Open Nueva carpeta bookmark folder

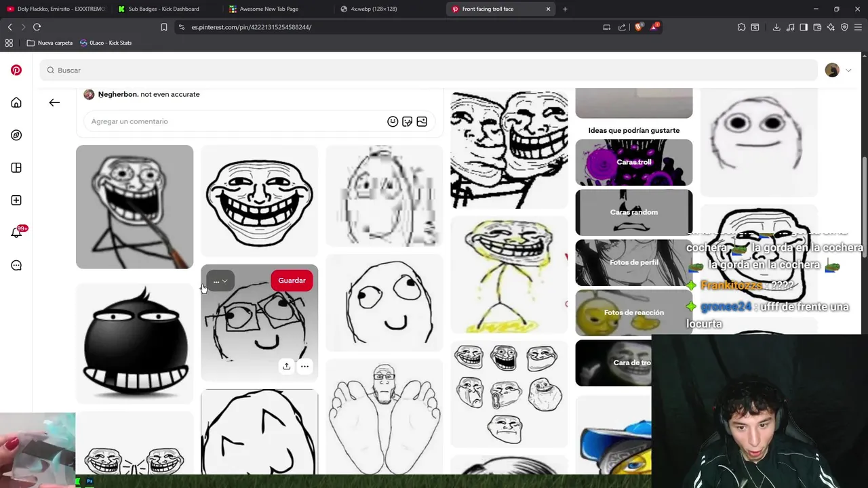[x=50, y=43]
